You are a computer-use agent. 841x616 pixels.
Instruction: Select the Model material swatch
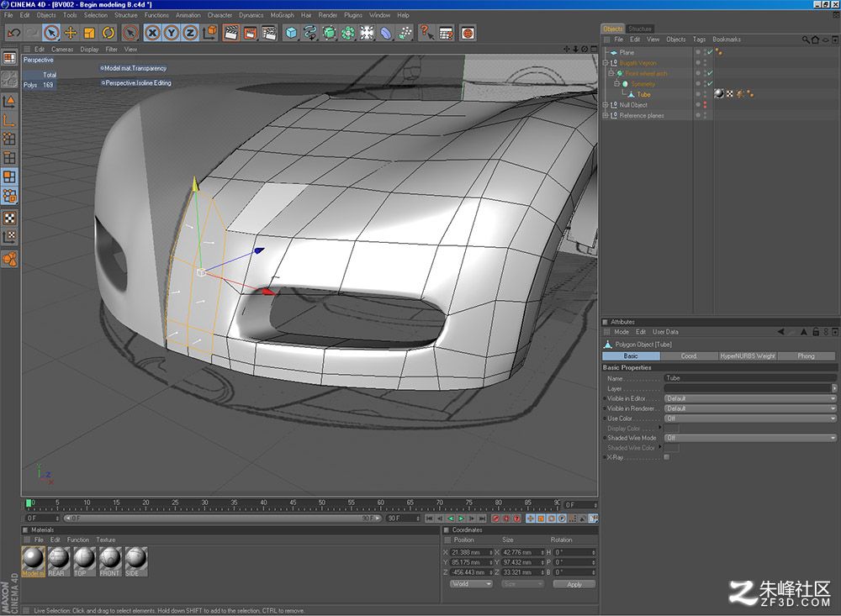[x=33, y=561]
